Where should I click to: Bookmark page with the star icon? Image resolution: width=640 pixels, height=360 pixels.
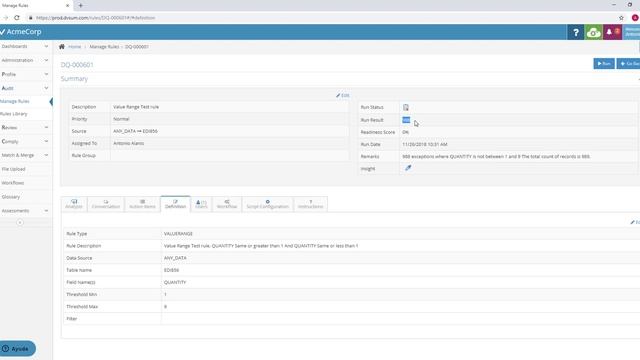621,18
